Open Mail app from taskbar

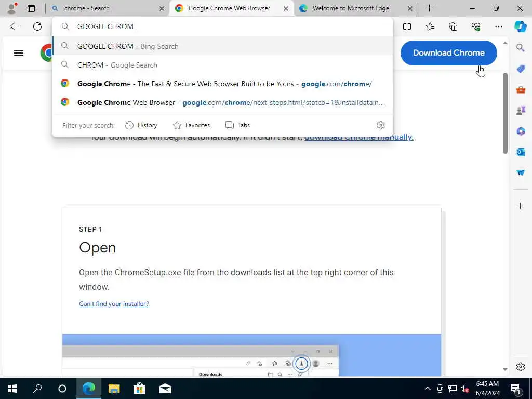[x=165, y=389]
